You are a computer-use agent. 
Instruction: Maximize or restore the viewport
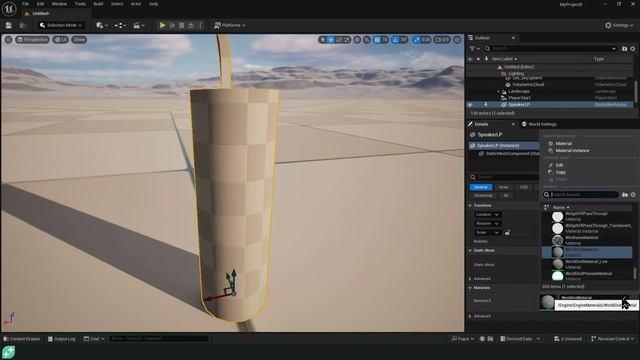point(457,40)
